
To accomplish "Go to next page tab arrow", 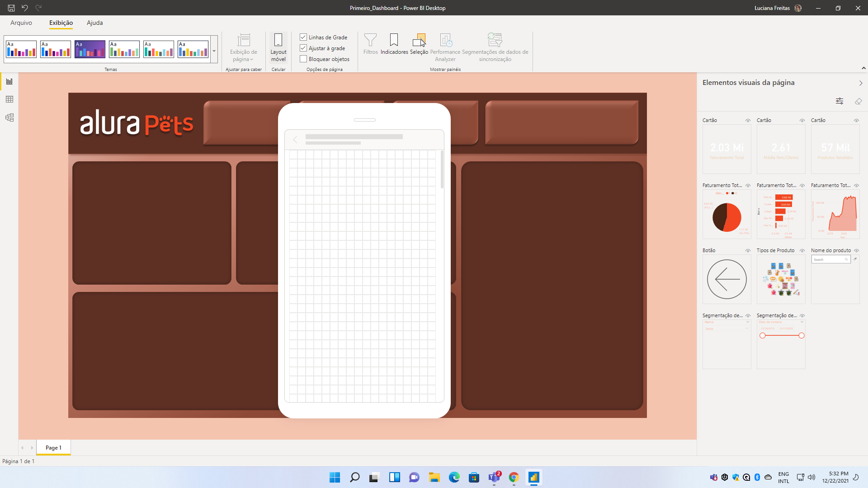I will coord(32,448).
